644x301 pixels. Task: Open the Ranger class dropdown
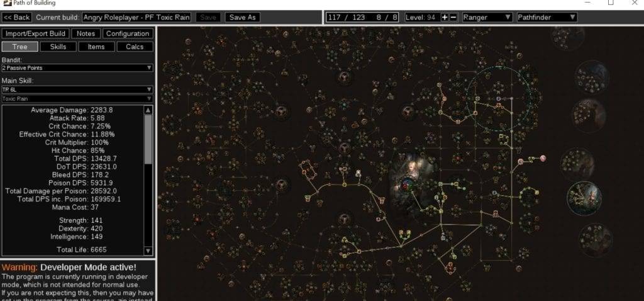click(487, 17)
